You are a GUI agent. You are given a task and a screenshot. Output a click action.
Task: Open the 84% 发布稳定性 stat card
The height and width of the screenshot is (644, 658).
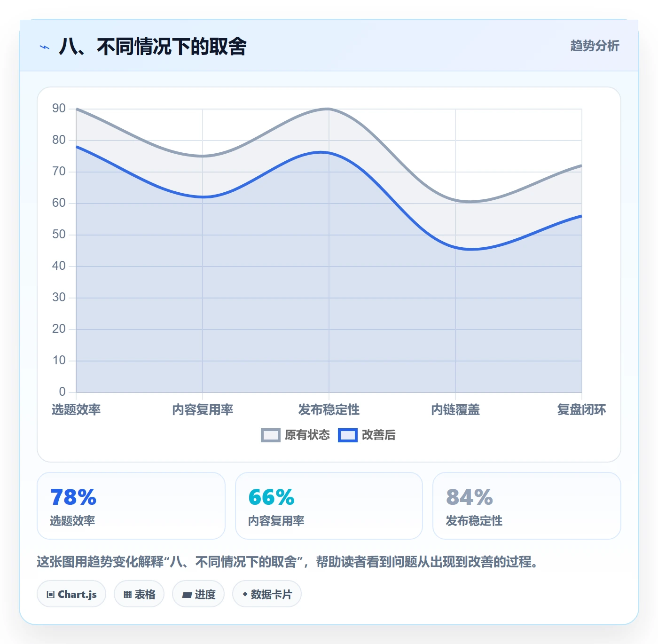click(527, 506)
